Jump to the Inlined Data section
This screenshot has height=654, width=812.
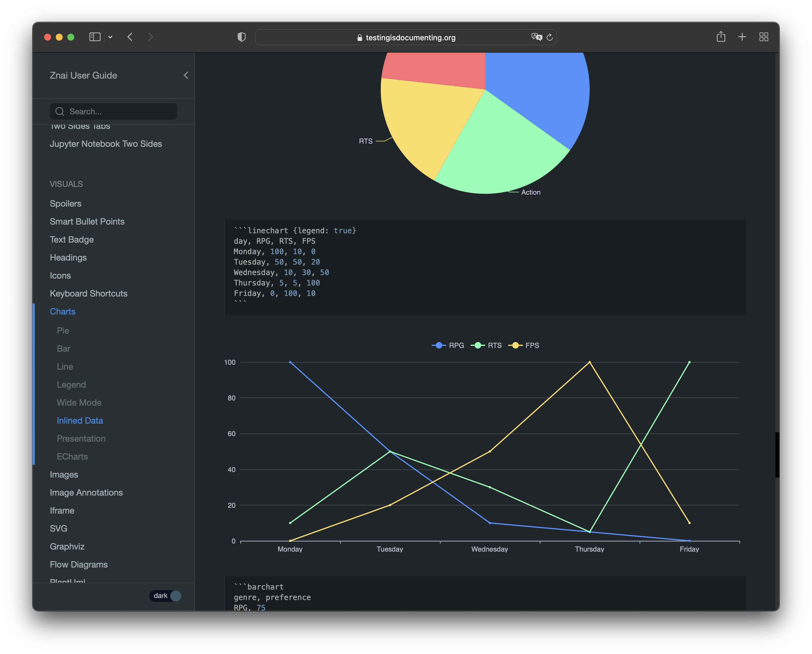80,420
